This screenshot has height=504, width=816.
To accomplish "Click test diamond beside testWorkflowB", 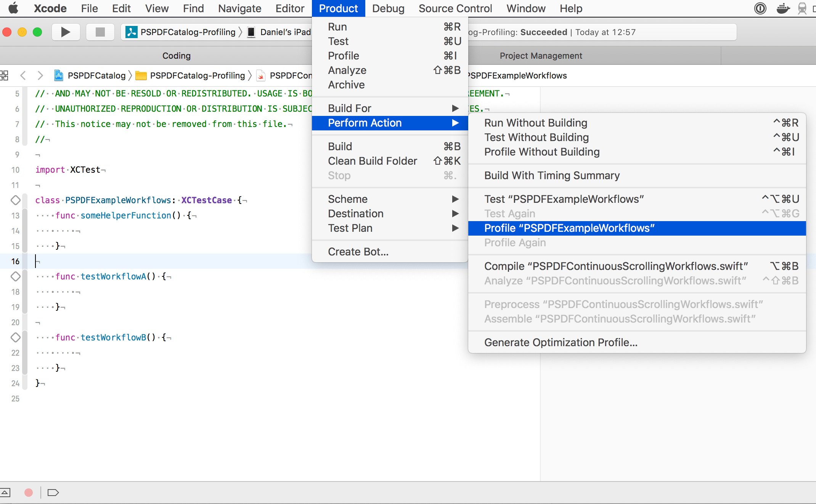I will (15, 337).
